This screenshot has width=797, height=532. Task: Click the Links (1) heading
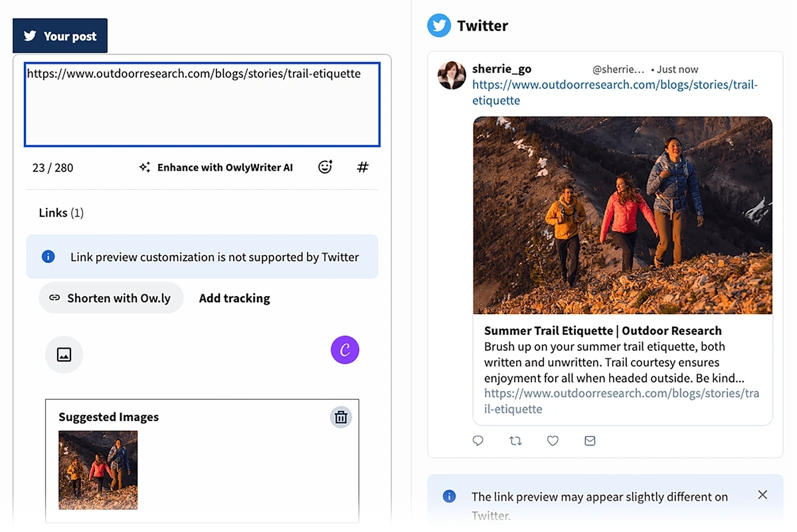(x=61, y=213)
